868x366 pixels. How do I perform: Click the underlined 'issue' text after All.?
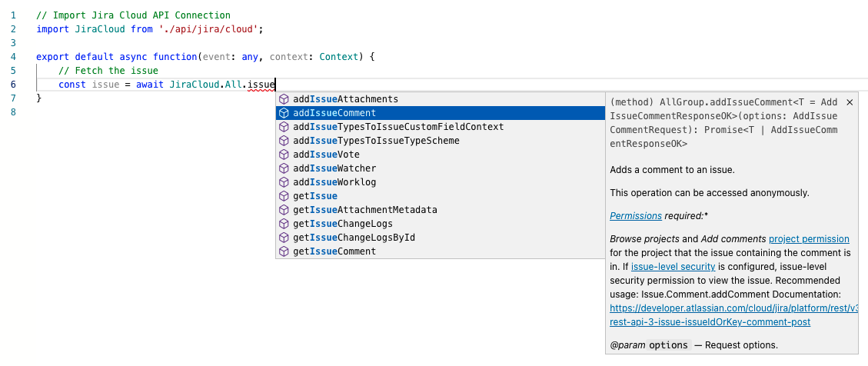coord(261,85)
